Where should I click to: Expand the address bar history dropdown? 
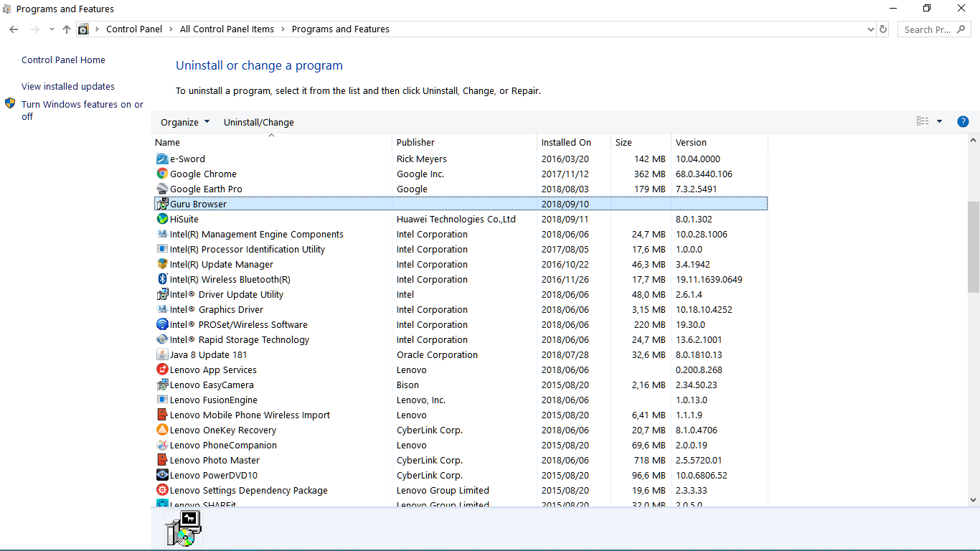871,29
